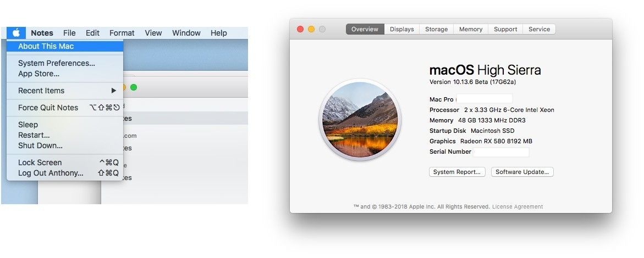Open the Format menu in menu bar
644x258 pixels.
click(x=122, y=33)
